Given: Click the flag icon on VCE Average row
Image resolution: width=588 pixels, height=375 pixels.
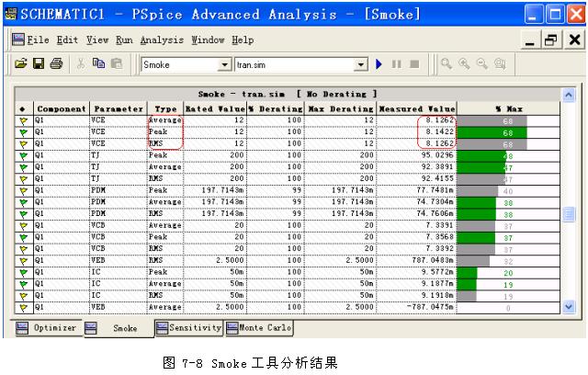Looking at the screenshot, I should click(x=24, y=120).
